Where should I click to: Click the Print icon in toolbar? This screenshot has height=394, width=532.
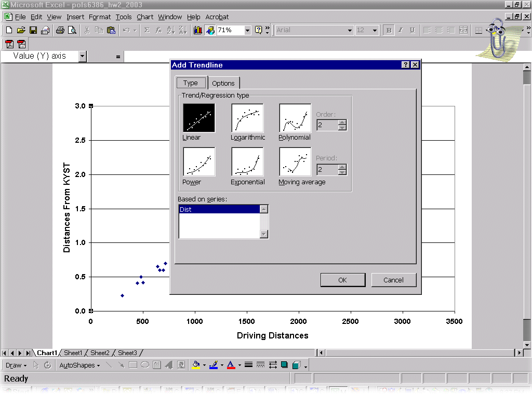point(60,30)
